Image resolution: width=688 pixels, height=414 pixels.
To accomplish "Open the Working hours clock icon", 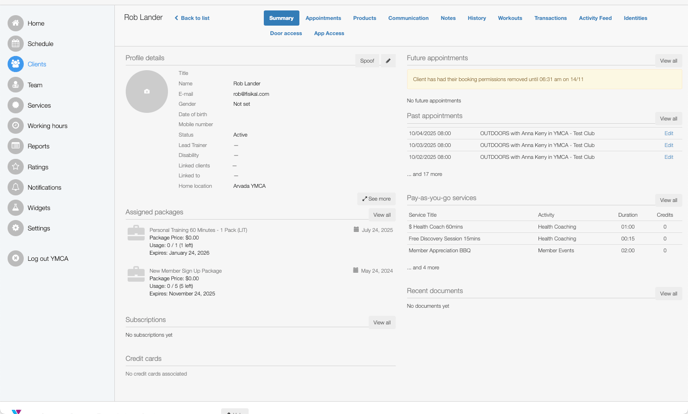I will coord(15,126).
